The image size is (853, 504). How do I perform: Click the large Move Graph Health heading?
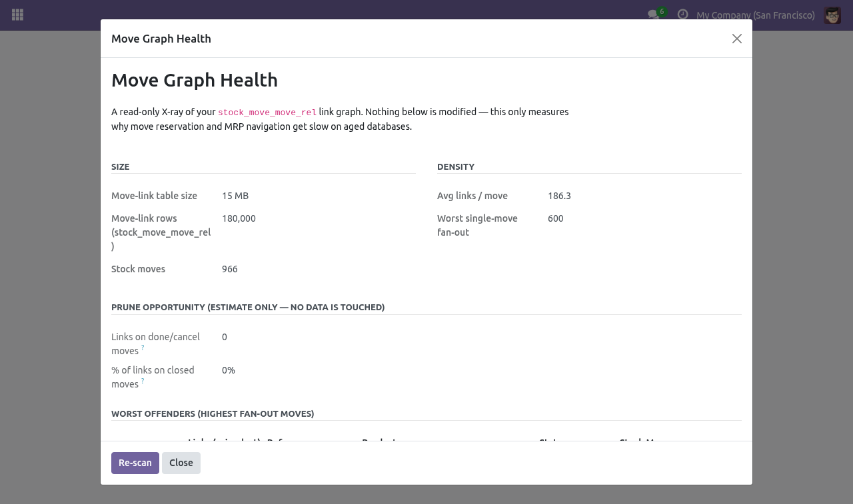pos(195,80)
